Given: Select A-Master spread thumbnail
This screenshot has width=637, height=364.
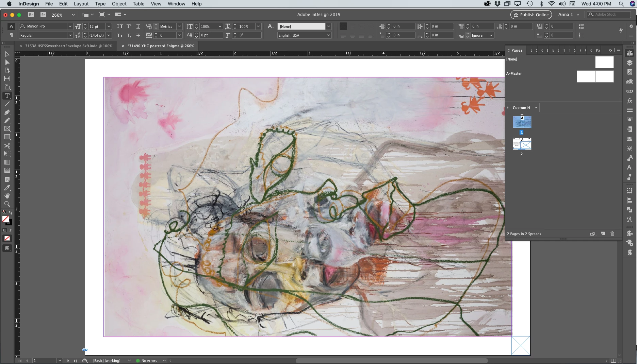Looking at the screenshot, I should tap(595, 76).
